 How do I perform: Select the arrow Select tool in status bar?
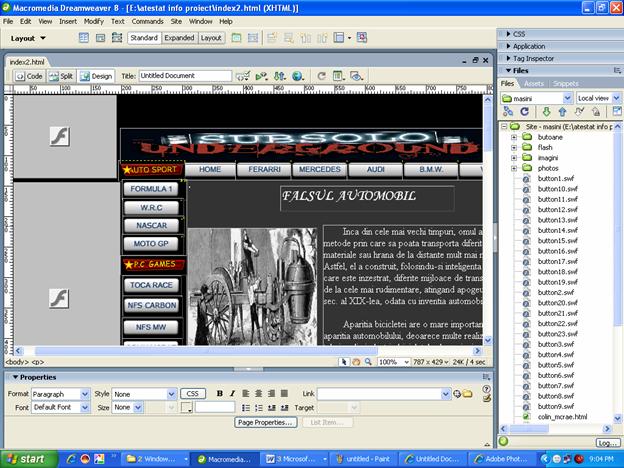click(x=344, y=362)
